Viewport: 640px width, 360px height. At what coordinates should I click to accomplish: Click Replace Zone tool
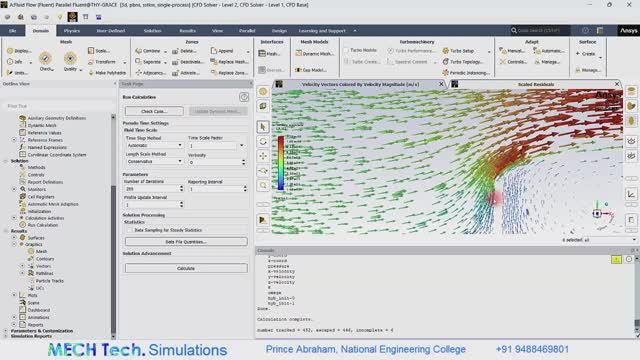point(229,73)
